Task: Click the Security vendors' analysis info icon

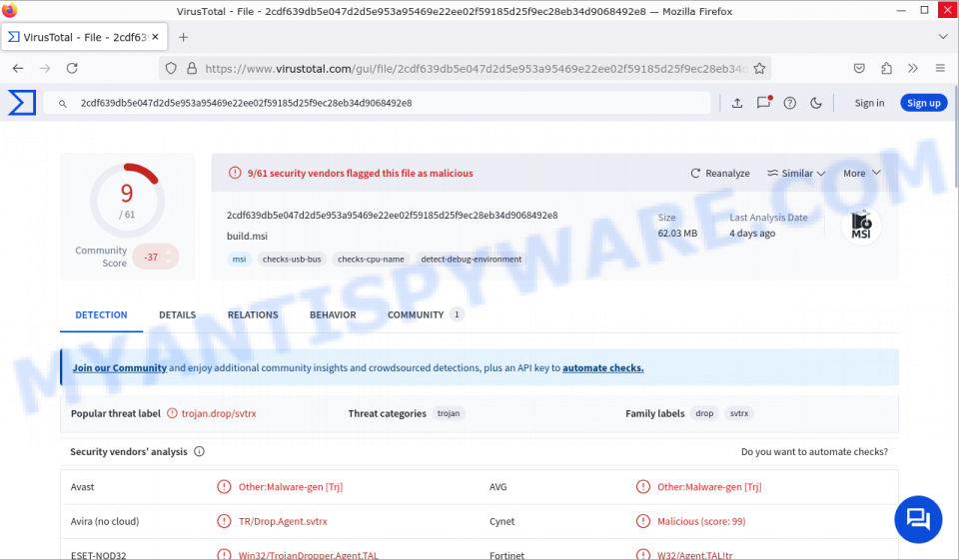Action: tap(199, 451)
